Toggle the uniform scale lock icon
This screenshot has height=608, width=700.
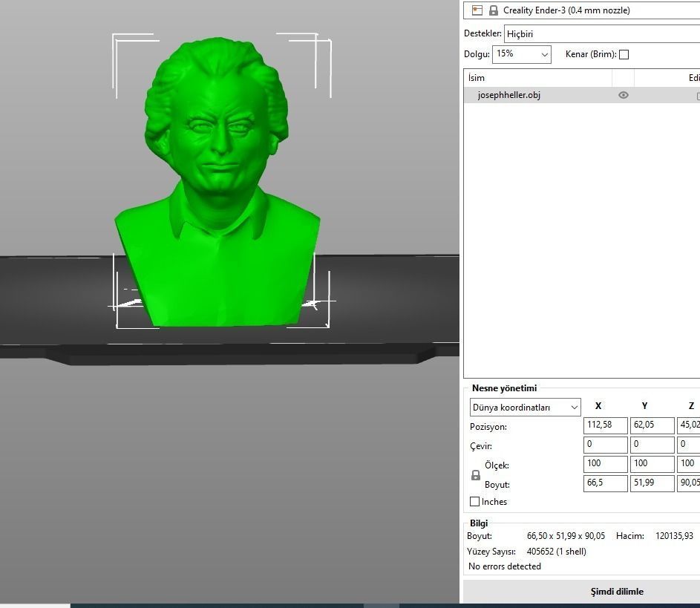476,475
